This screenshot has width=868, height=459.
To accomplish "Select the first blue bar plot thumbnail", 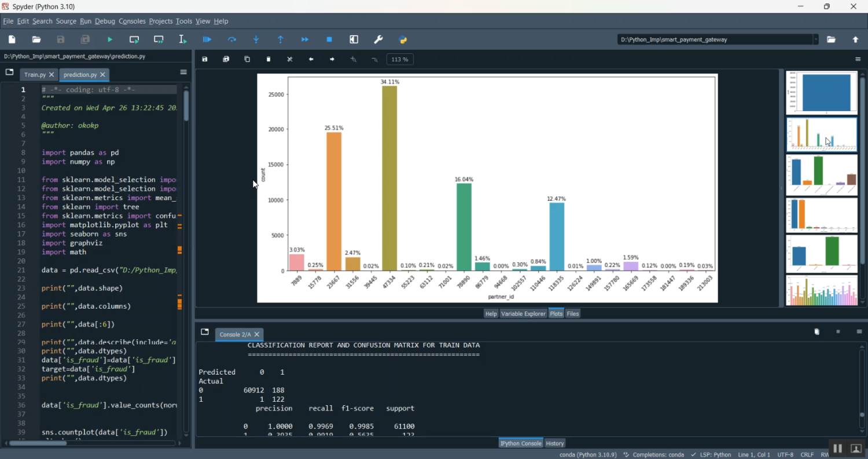I will point(821,93).
